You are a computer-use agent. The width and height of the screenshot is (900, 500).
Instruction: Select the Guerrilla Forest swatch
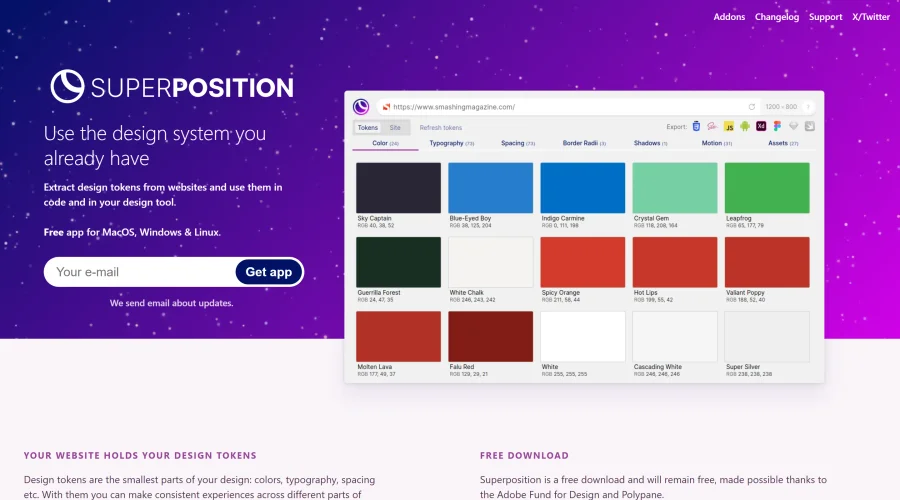coord(398,262)
